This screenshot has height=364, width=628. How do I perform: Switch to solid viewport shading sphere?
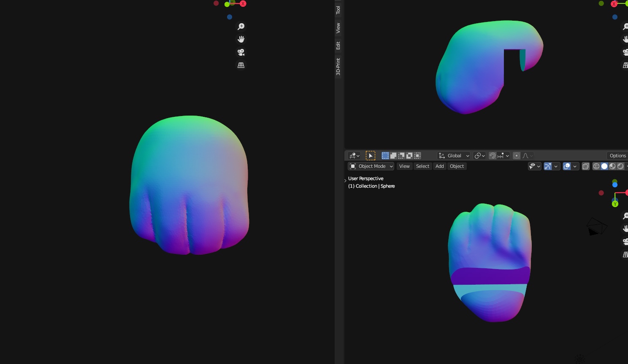click(x=604, y=166)
